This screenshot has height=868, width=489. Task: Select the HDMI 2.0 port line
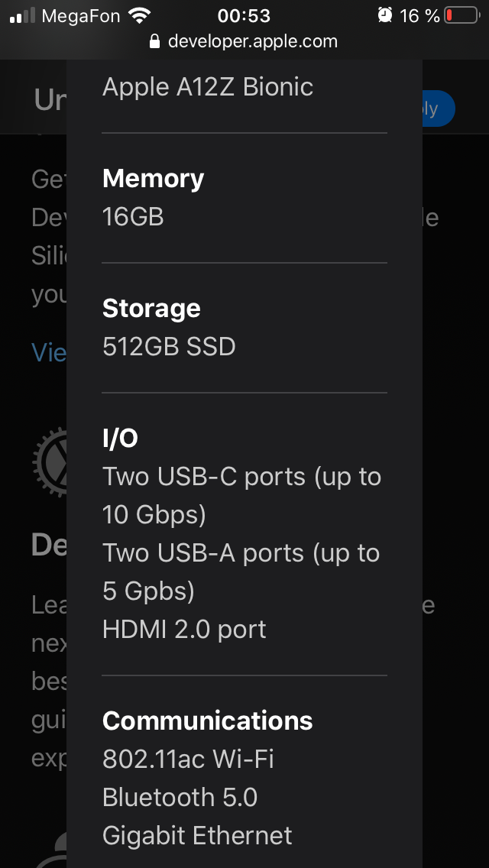tap(184, 630)
